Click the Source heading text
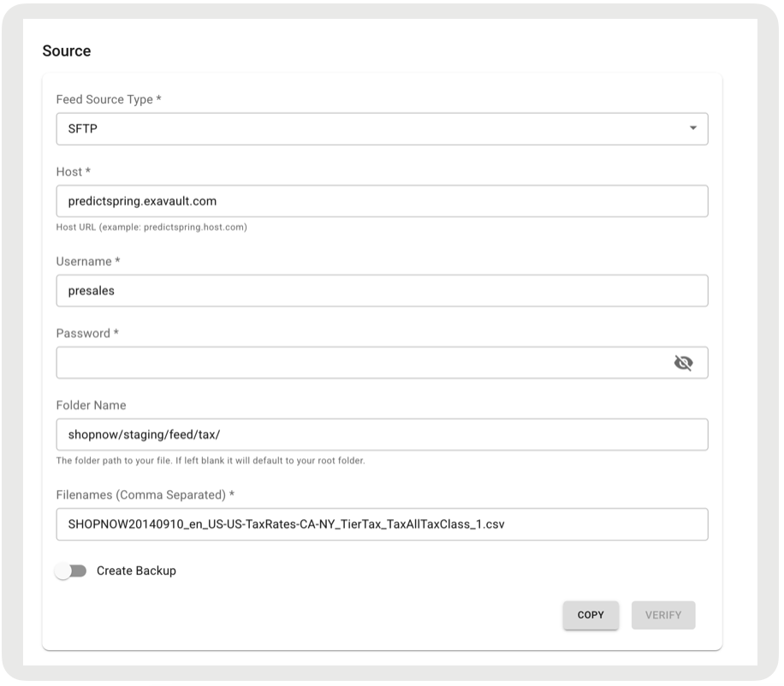This screenshot has width=784, height=686. (67, 51)
